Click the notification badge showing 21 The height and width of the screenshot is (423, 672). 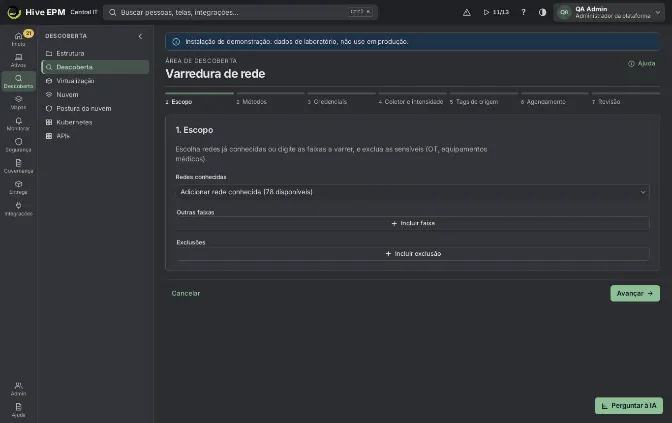[x=28, y=33]
